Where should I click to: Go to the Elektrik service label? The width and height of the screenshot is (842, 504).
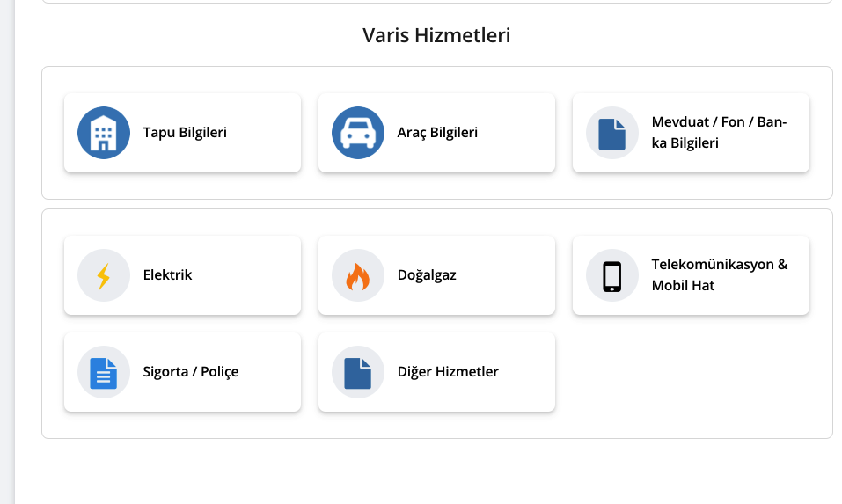(167, 274)
